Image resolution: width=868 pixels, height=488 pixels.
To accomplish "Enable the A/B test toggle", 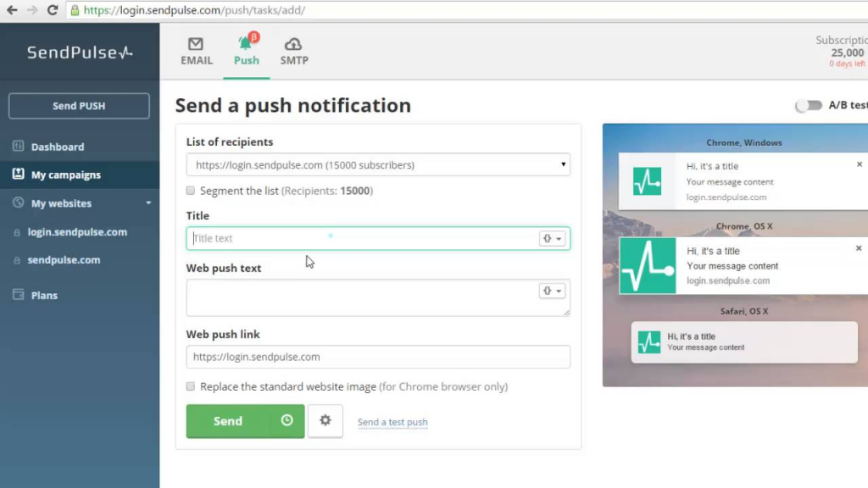I will [809, 105].
